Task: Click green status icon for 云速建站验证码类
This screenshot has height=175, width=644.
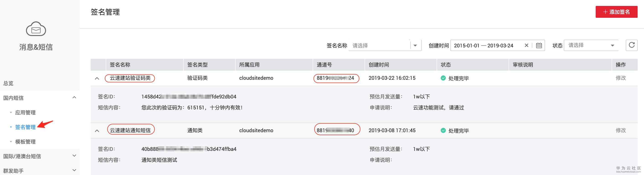Action: point(443,78)
